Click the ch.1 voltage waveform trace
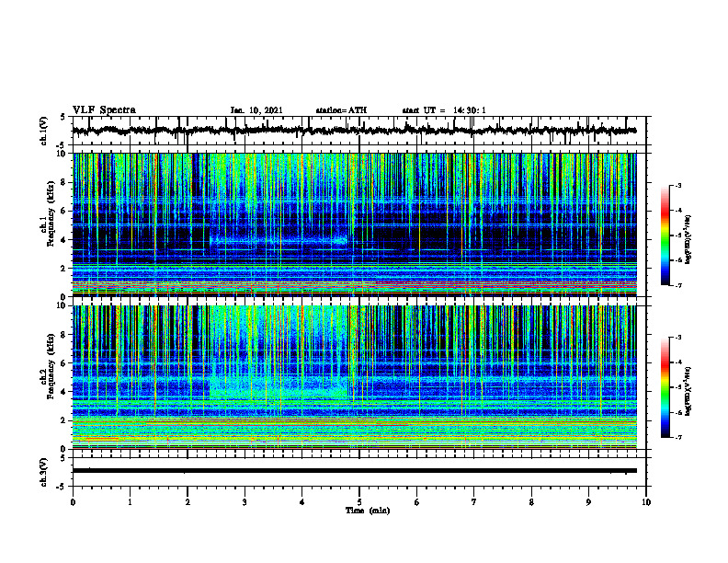 354,131
